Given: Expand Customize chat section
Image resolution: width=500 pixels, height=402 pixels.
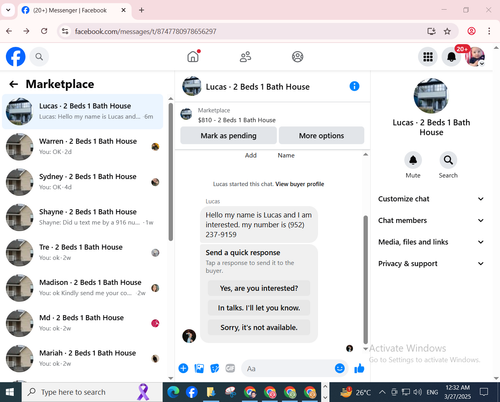Looking at the screenshot, I should tap(431, 199).
